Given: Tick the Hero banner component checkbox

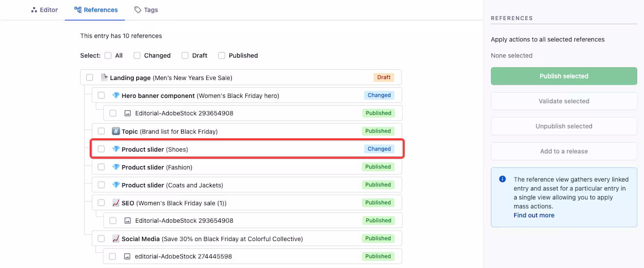Looking at the screenshot, I should (101, 96).
